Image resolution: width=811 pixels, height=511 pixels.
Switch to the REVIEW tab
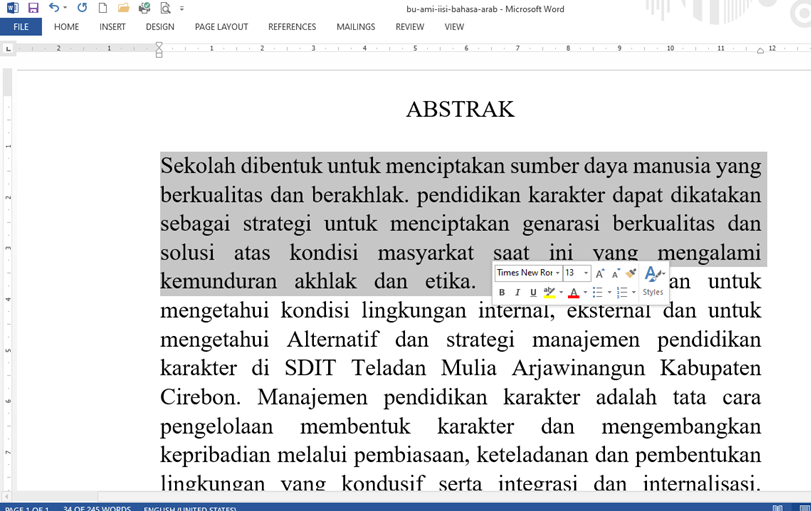point(410,27)
